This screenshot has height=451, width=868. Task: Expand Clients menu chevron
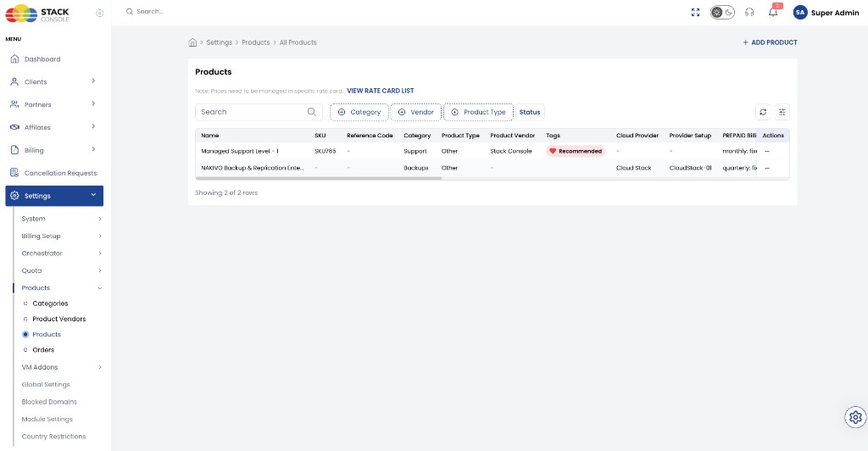coord(93,81)
